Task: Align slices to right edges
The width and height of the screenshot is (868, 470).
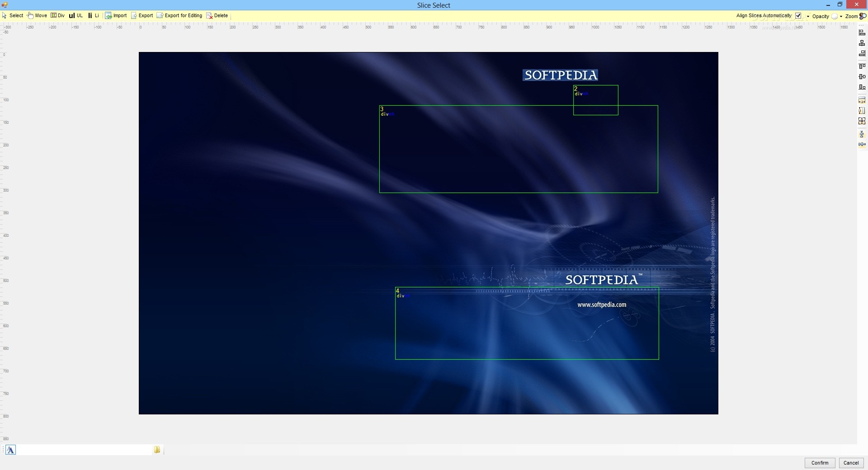Action: 862,53
